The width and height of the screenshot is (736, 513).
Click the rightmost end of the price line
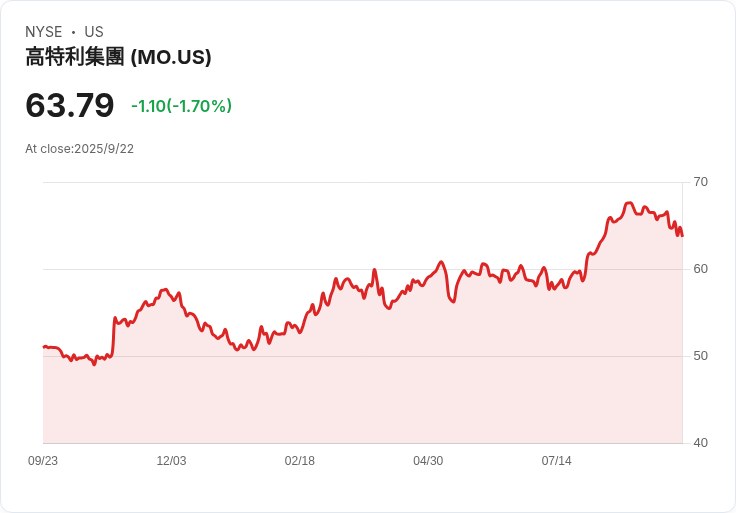coord(682,236)
